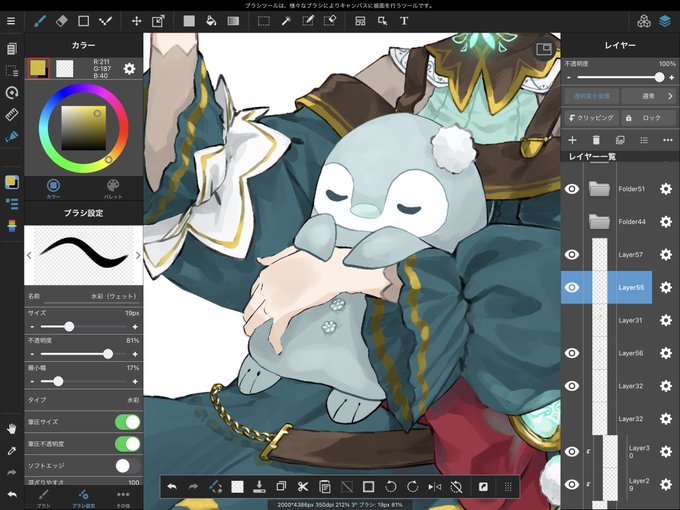The height and width of the screenshot is (510, 680).
Task: Add a new layer with plus icon
Action: (572, 140)
